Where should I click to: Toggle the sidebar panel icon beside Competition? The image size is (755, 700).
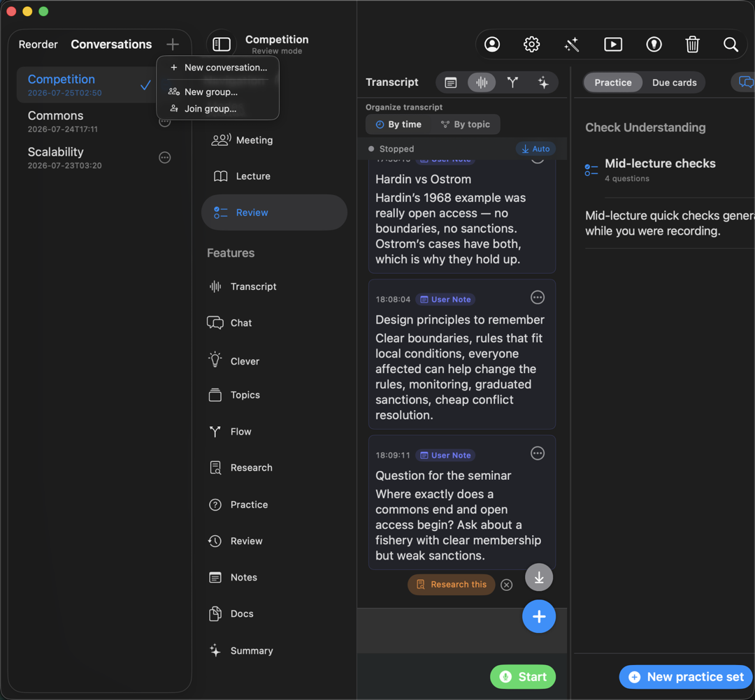(x=222, y=44)
